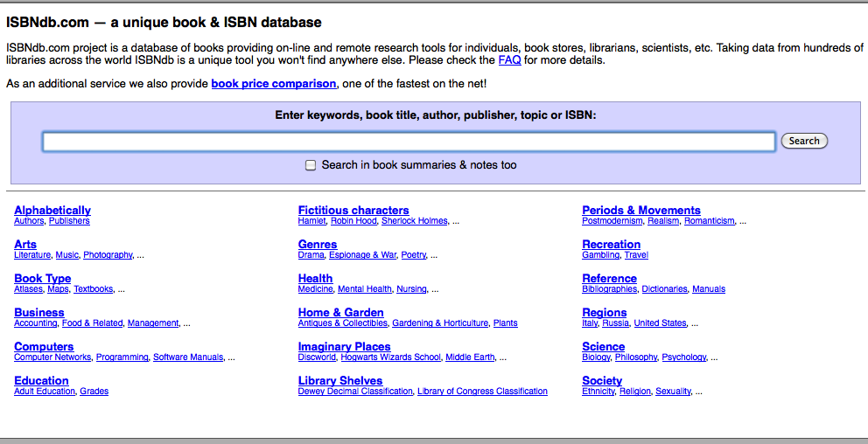Browse the Dictionaries link
The height and width of the screenshot is (444, 868).
click(664, 289)
